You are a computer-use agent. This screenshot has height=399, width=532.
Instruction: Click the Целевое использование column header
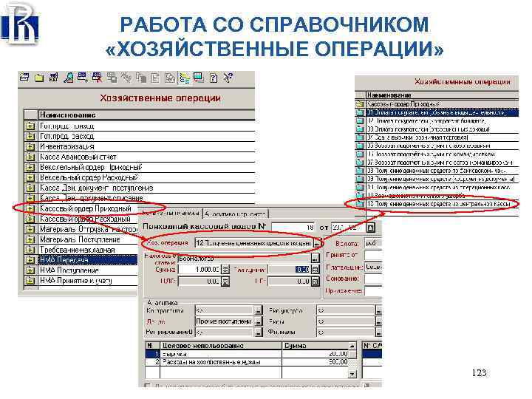click(x=221, y=345)
